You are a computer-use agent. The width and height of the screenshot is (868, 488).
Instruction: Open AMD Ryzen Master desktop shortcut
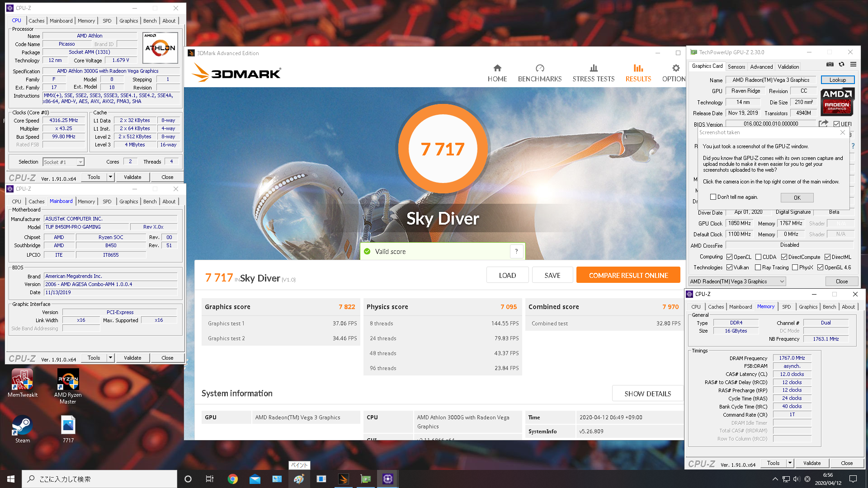point(68,386)
